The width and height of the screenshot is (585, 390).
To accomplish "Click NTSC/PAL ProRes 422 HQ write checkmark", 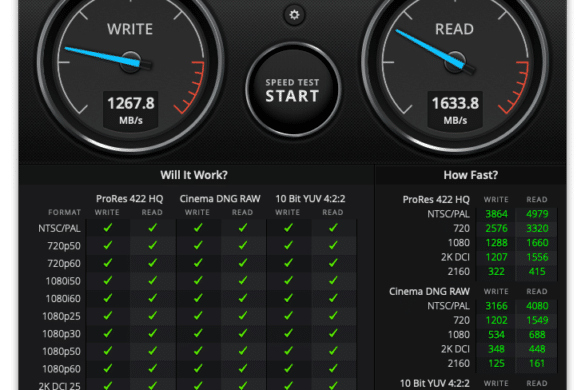I will click(108, 227).
